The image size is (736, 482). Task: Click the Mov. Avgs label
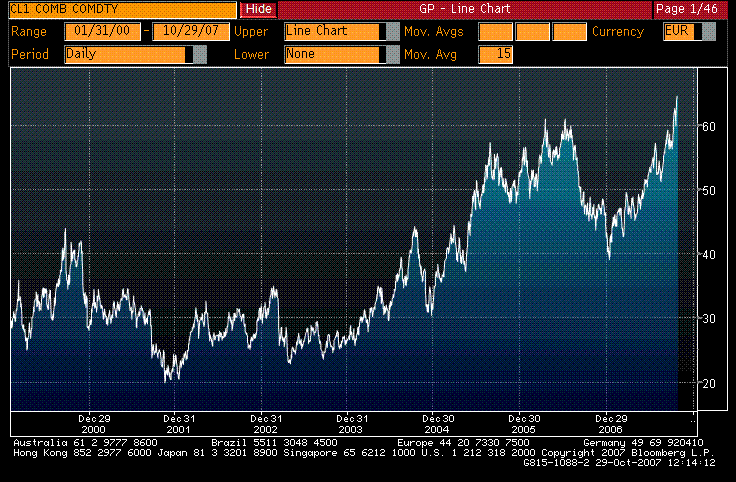(x=434, y=31)
